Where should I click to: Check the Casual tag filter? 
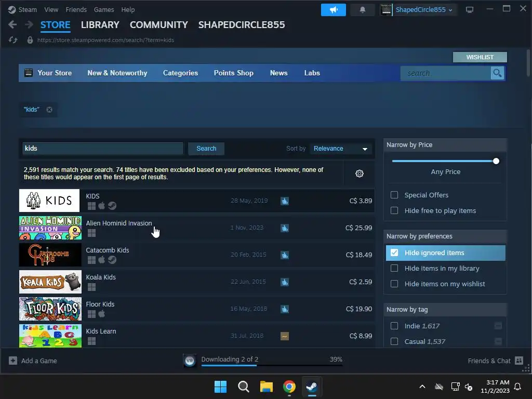pos(394,342)
